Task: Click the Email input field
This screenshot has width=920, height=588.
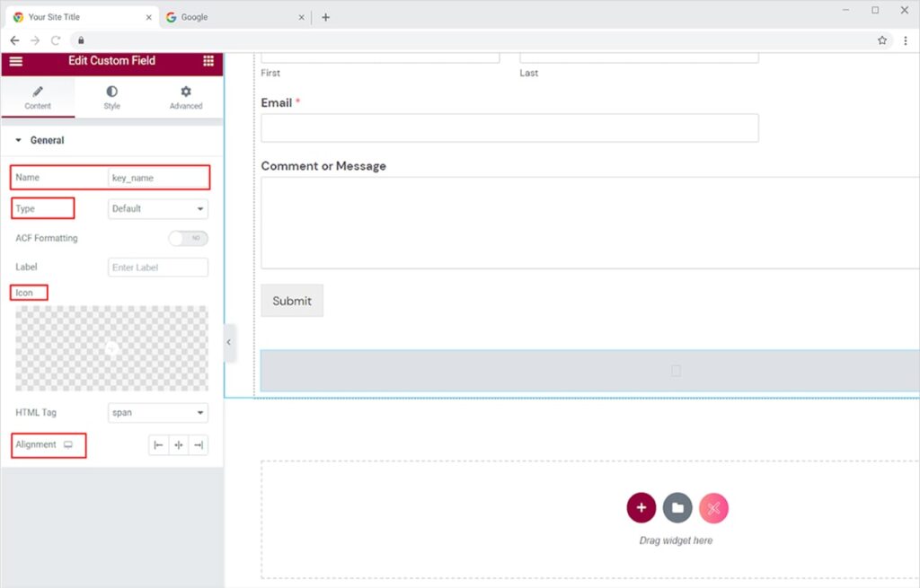Action: coord(509,127)
